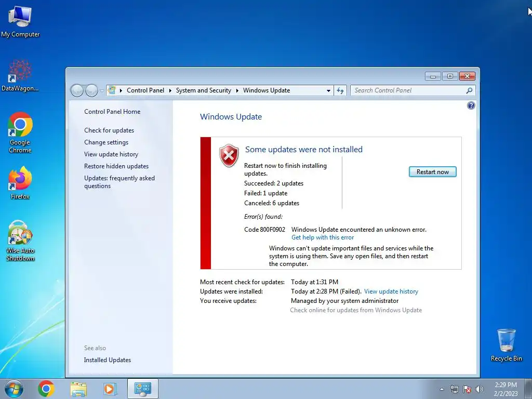Maximize the Windows Update window
This screenshot has height=399, width=532.
click(450, 76)
